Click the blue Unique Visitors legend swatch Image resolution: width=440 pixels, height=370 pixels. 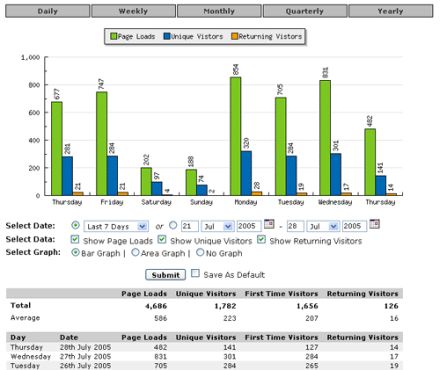coord(167,36)
